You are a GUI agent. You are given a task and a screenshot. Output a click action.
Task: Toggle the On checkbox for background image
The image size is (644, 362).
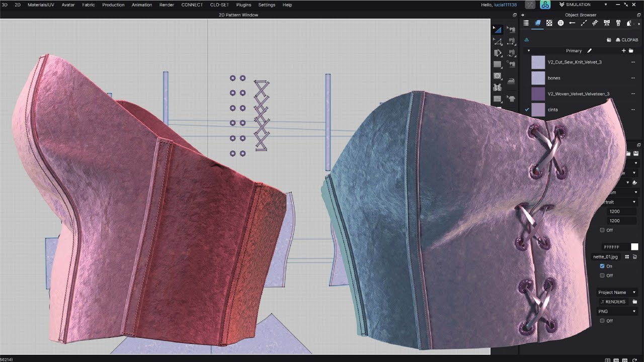602,266
